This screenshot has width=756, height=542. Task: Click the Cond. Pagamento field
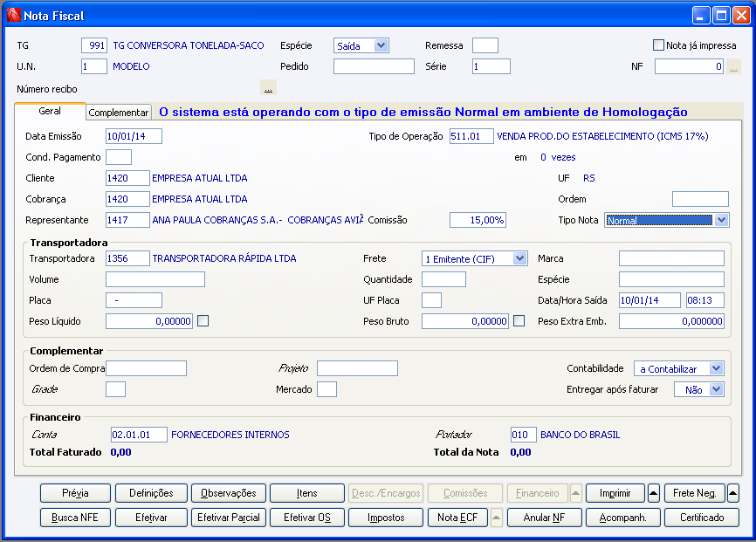pos(119,157)
